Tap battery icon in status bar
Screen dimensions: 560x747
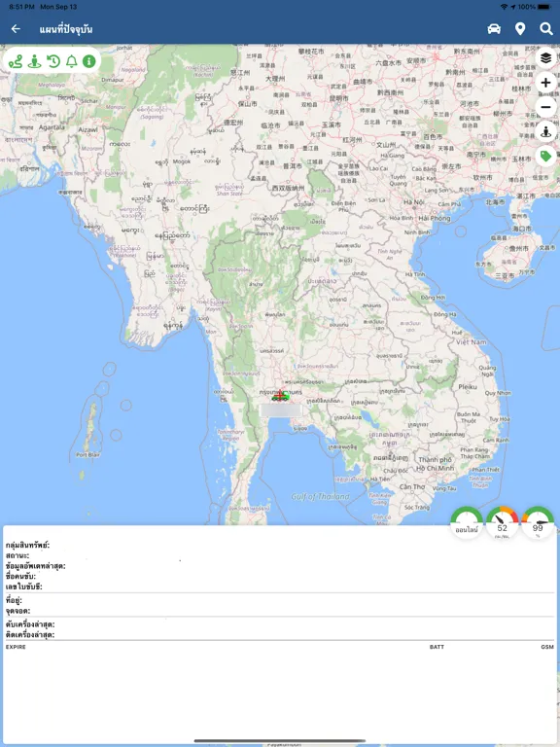coord(544,7)
